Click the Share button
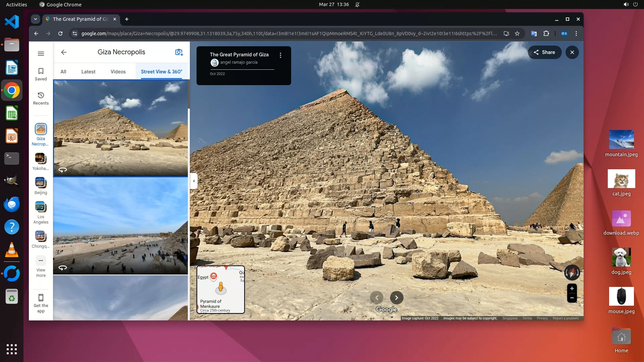644x362 pixels. [544, 52]
